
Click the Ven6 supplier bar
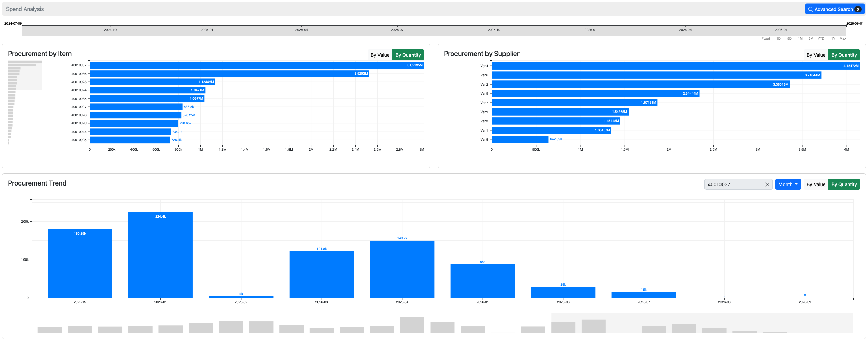click(656, 75)
